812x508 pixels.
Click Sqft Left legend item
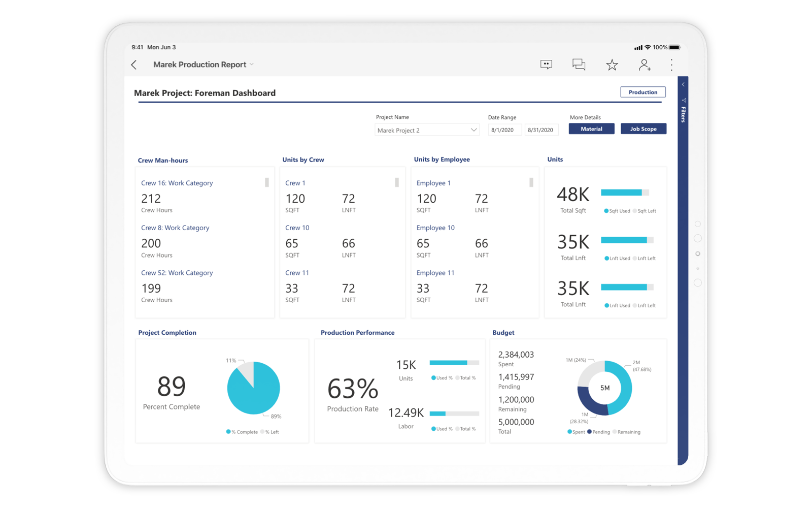tap(645, 211)
